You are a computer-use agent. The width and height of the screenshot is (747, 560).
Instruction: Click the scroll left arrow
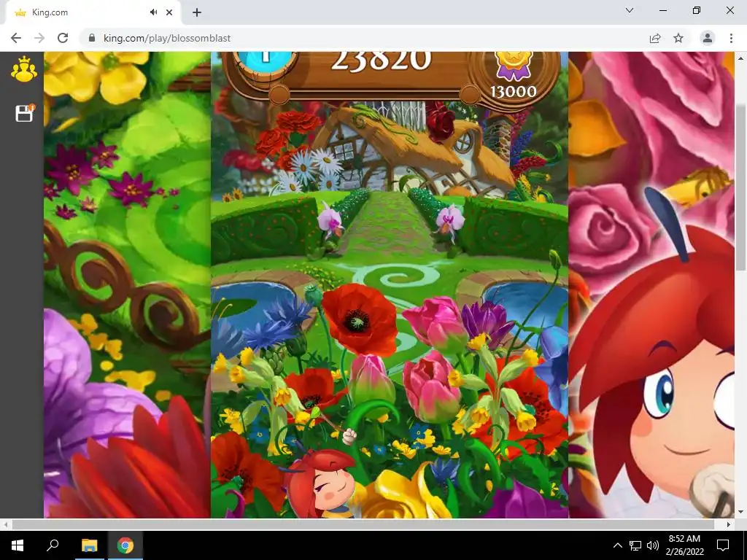(x=5, y=524)
